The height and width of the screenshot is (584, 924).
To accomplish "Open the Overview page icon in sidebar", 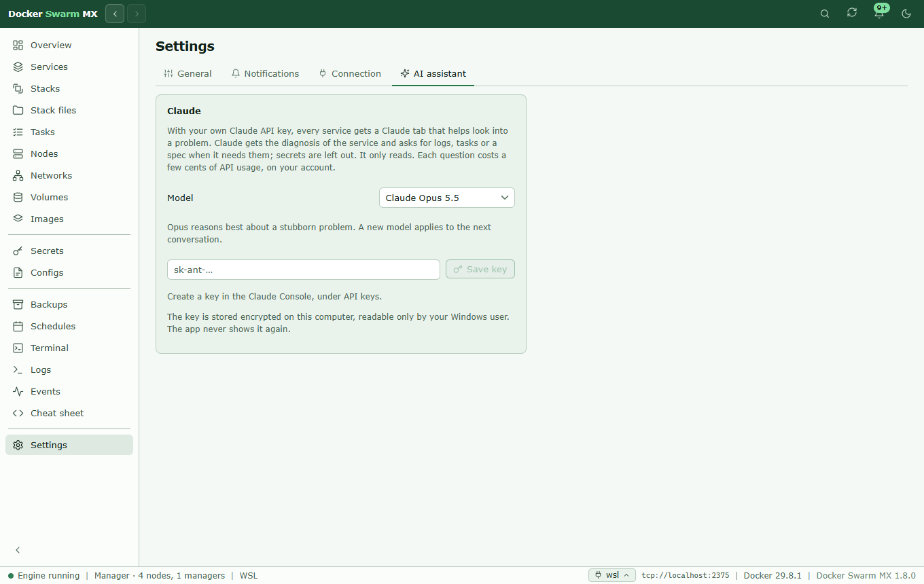I will (18, 45).
